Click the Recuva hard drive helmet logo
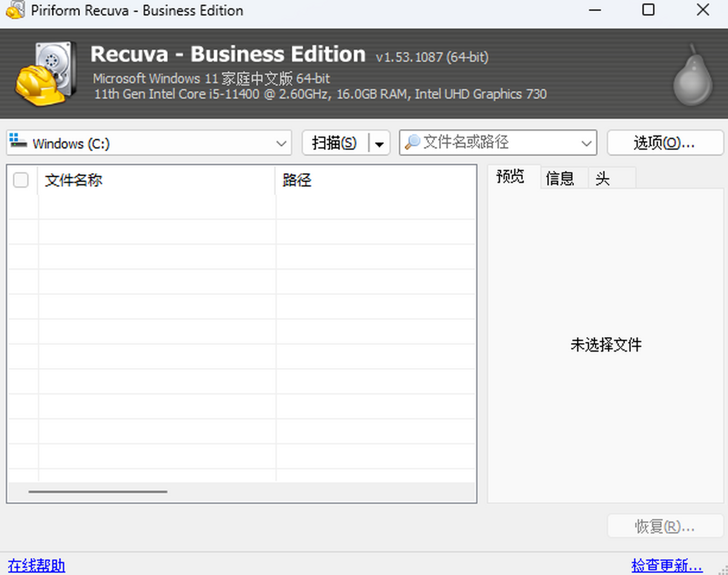The height and width of the screenshot is (575, 728). [45, 73]
